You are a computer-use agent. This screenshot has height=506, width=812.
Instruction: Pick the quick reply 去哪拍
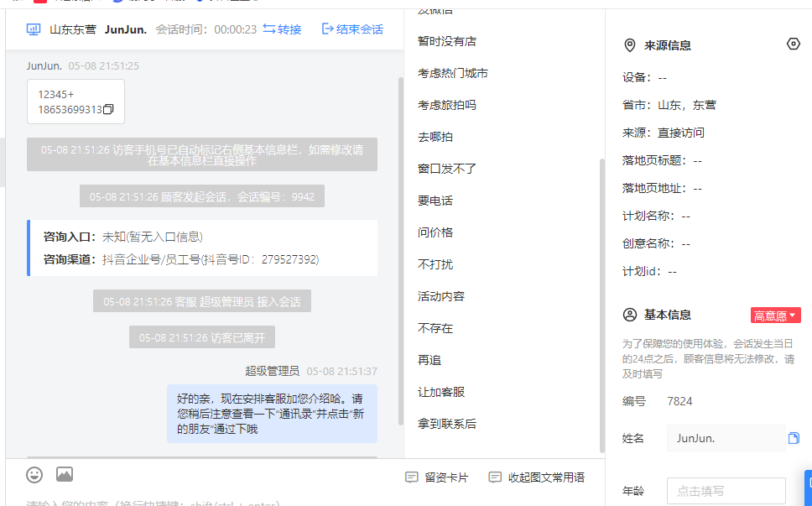435,138
